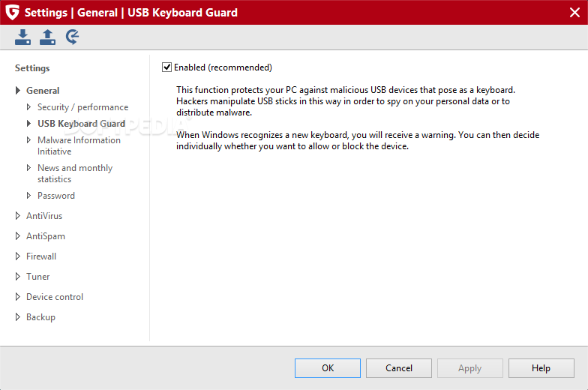Open News and monthly statistics settings
This screenshot has height=390, width=588.
(x=75, y=173)
